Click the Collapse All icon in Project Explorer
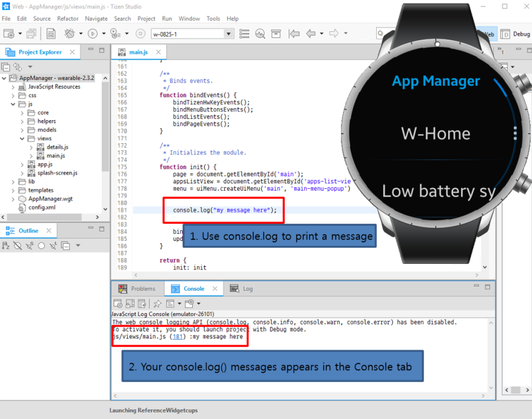 click(6, 66)
